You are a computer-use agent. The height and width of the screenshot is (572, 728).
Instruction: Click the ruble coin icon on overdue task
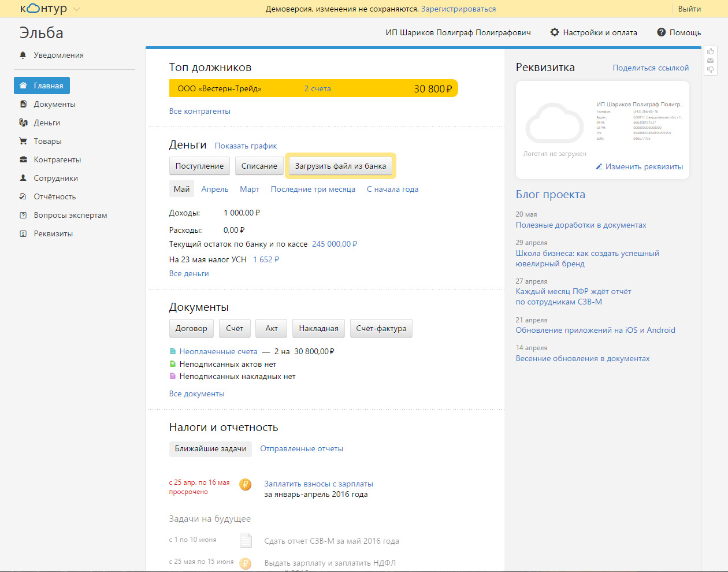tap(246, 485)
